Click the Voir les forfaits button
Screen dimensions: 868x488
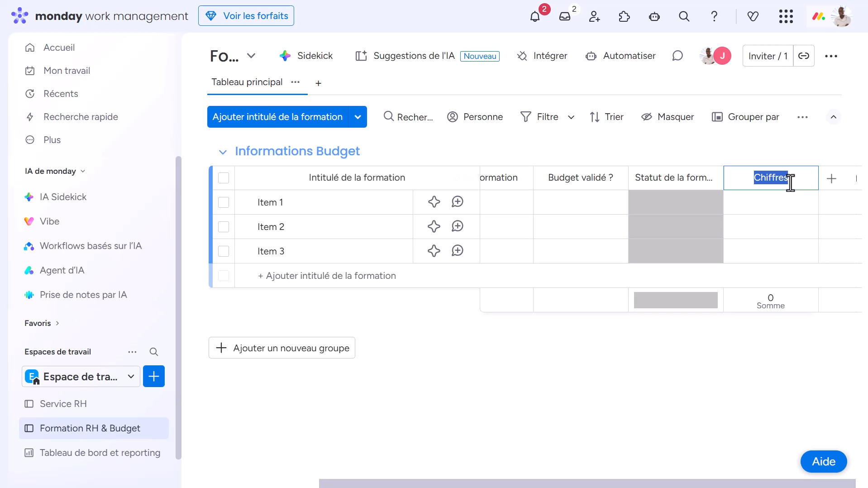[246, 16]
